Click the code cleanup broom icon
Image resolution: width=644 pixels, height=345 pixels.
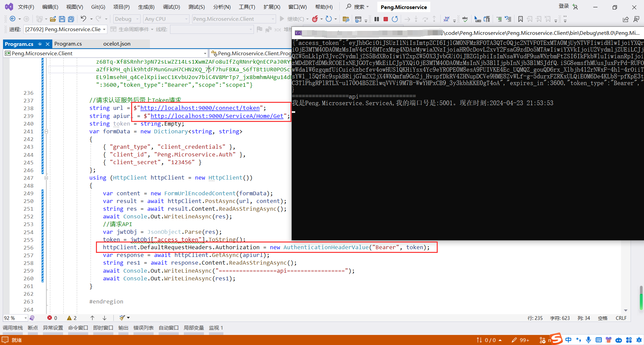(x=122, y=318)
